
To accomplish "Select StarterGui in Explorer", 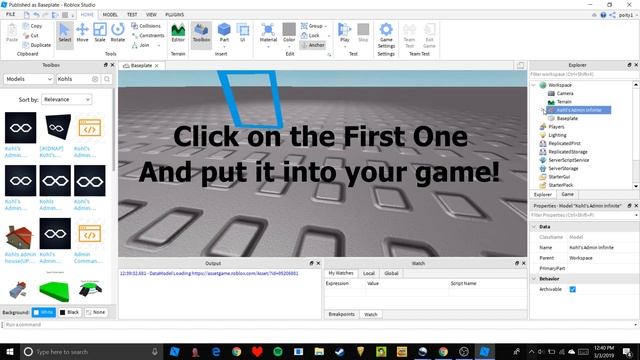I will [559, 177].
